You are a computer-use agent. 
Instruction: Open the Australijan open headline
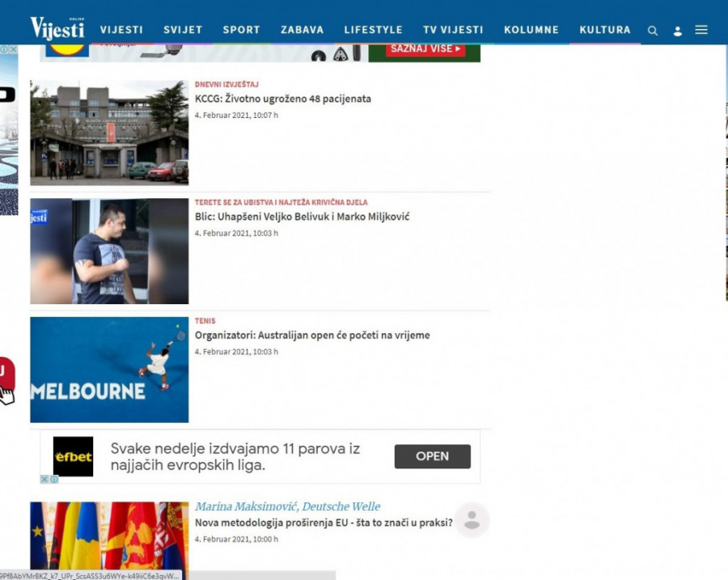(x=312, y=335)
